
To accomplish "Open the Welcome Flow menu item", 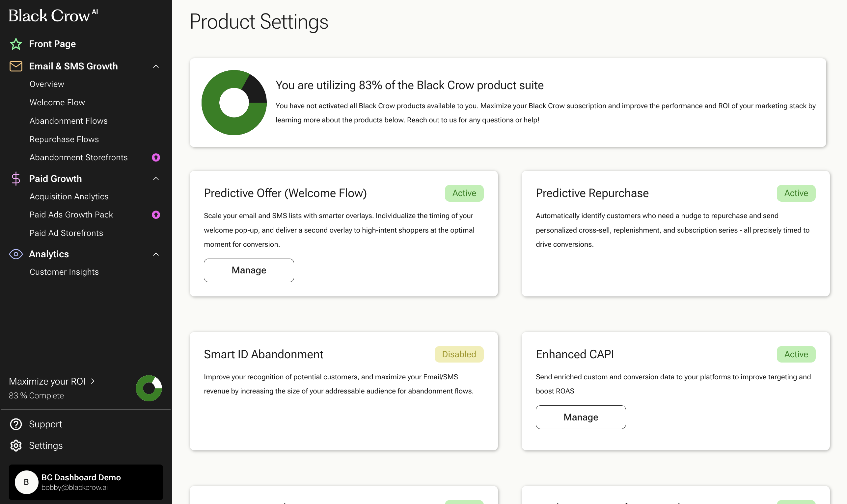I will tap(57, 102).
